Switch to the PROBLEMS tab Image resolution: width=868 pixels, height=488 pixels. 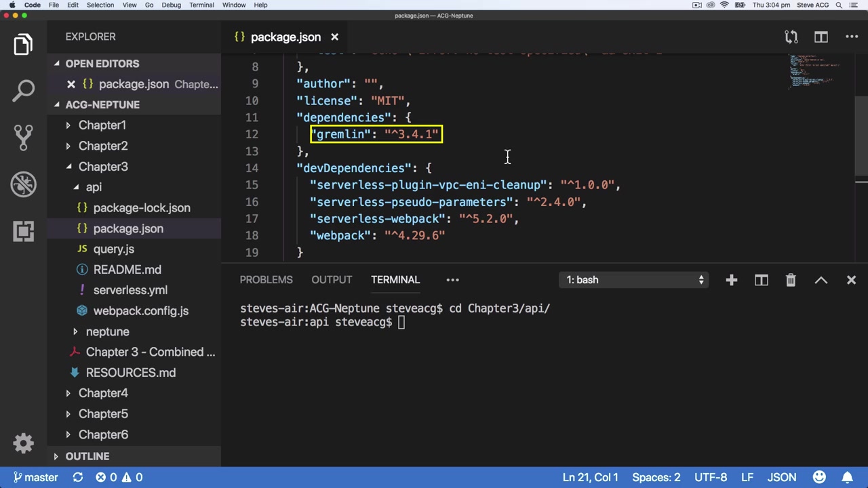[266, 280]
